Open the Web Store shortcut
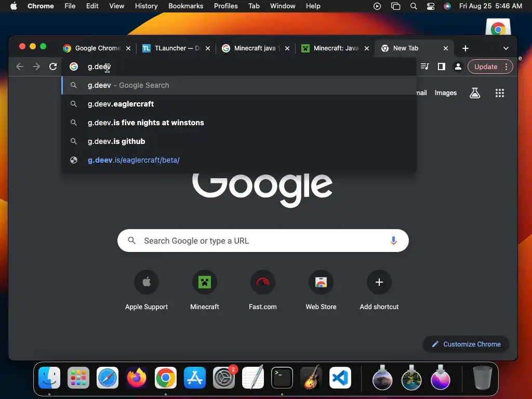The width and height of the screenshot is (532, 399). tap(321, 290)
